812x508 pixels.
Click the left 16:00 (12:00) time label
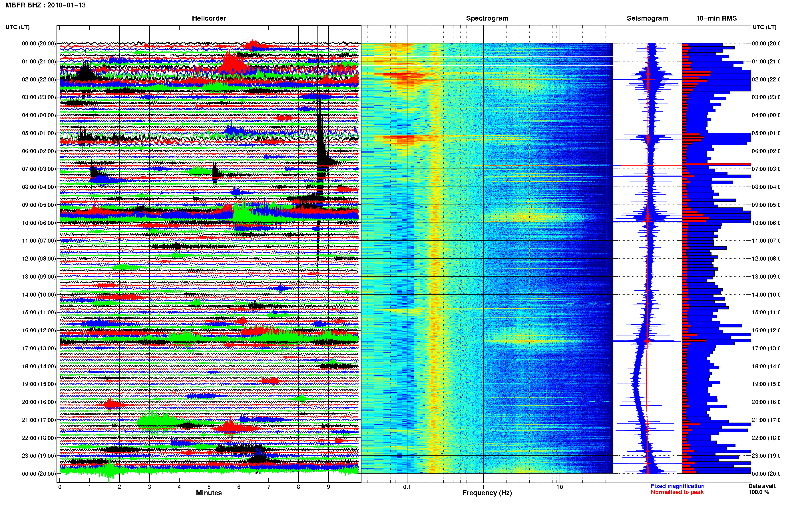(39, 330)
